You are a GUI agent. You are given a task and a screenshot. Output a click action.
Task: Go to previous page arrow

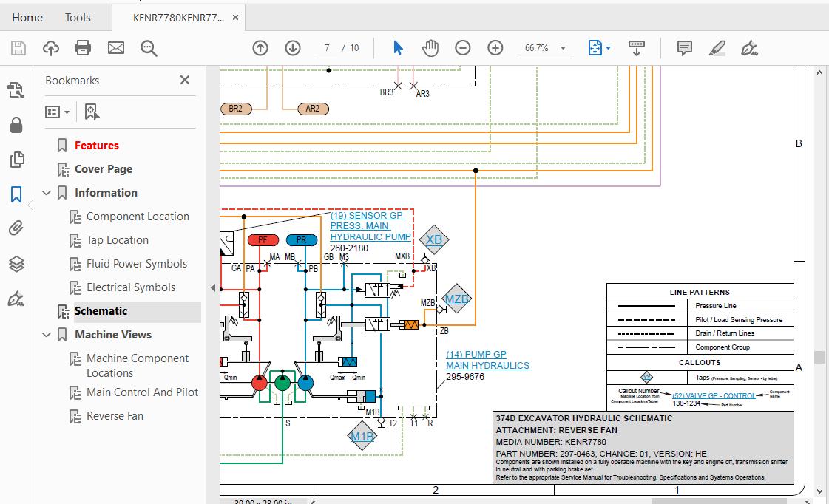pyautogui.click(x=260, y=48)
